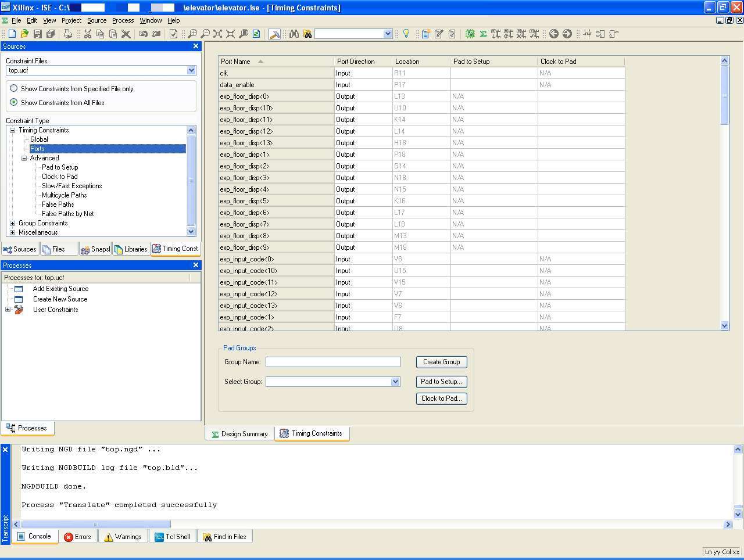The width and height of the screenshot is (744, 560).
Task: Expand the Group Constraints tree node
Action: (12, 223)
